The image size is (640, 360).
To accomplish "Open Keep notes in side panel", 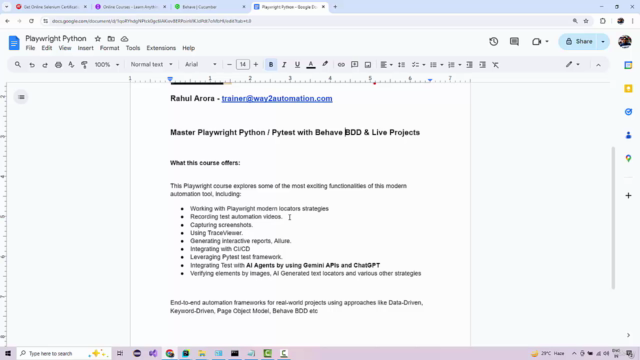I will point(628,89).
